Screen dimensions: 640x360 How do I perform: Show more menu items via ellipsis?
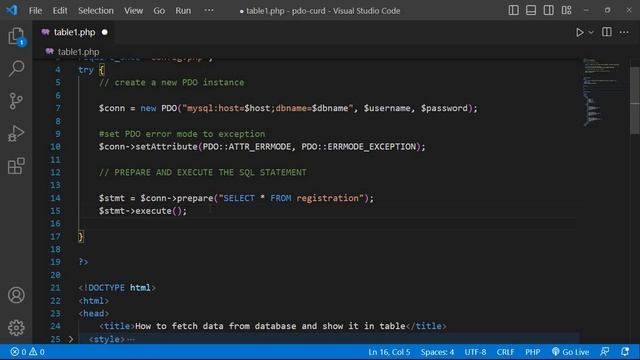[209, 10]
